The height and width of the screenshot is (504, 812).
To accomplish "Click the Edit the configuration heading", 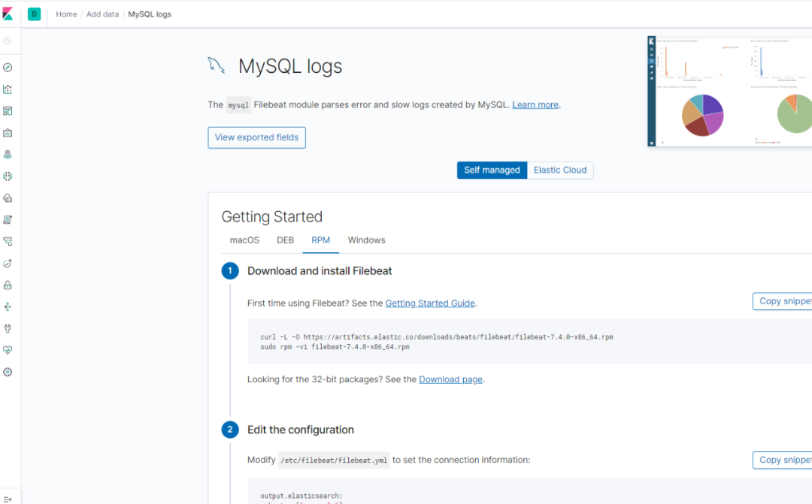I will 300,430.
